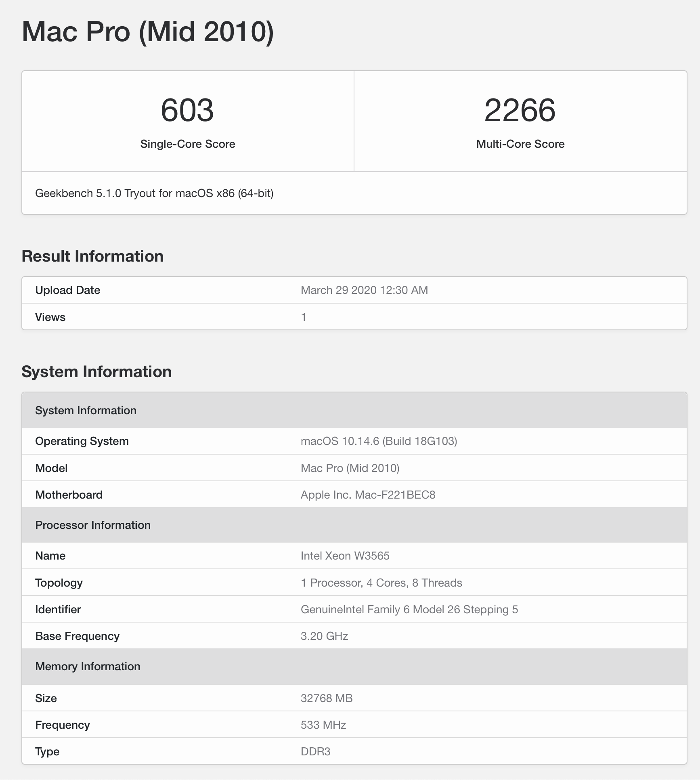Click the 'Operating System' row label
The width and height of the screenshot is (700, 780).
[82, 441]
